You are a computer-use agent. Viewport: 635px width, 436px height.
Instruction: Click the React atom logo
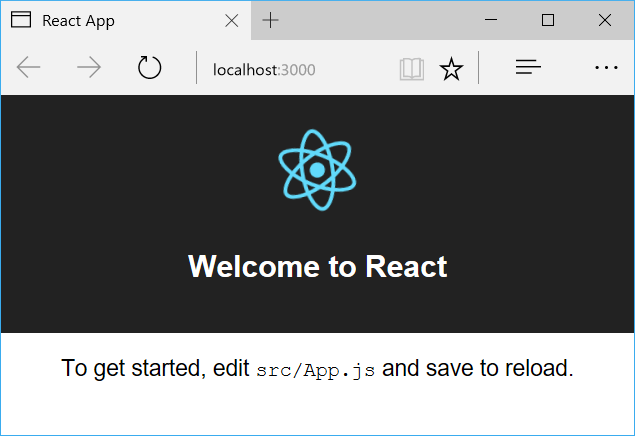(317, 170)
